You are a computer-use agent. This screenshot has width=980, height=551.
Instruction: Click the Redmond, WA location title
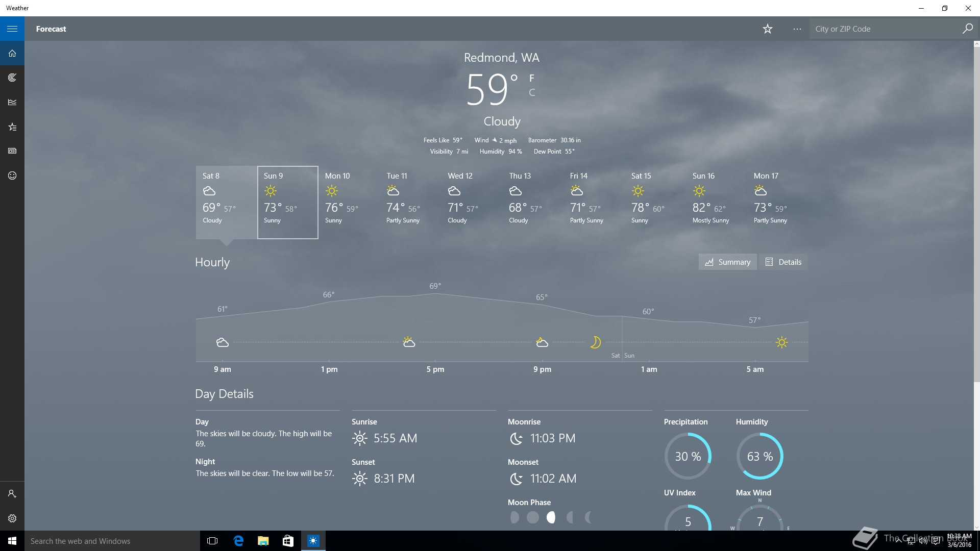[x=501, y=58]
